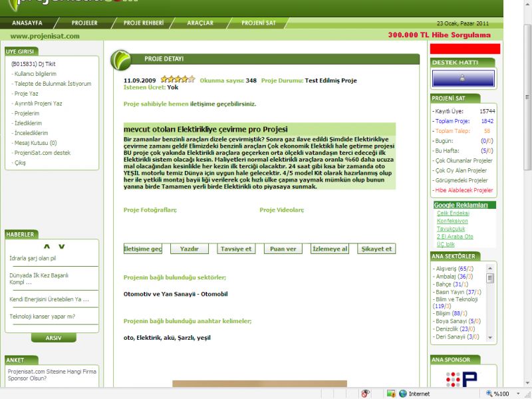Click the project star rating icons
Viewport: 532px width, 399px height.
[x=178, y=80]
